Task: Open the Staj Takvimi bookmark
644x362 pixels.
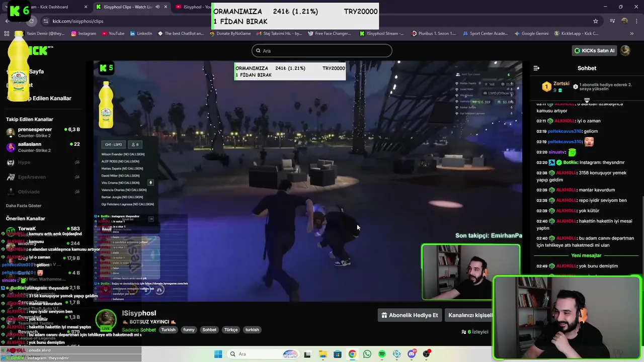Action: click(x=279, y=34)
